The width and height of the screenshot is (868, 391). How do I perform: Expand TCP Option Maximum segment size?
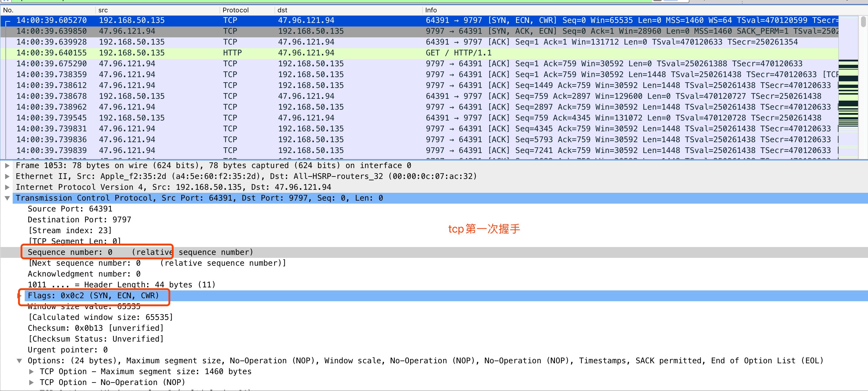point(31,371)
